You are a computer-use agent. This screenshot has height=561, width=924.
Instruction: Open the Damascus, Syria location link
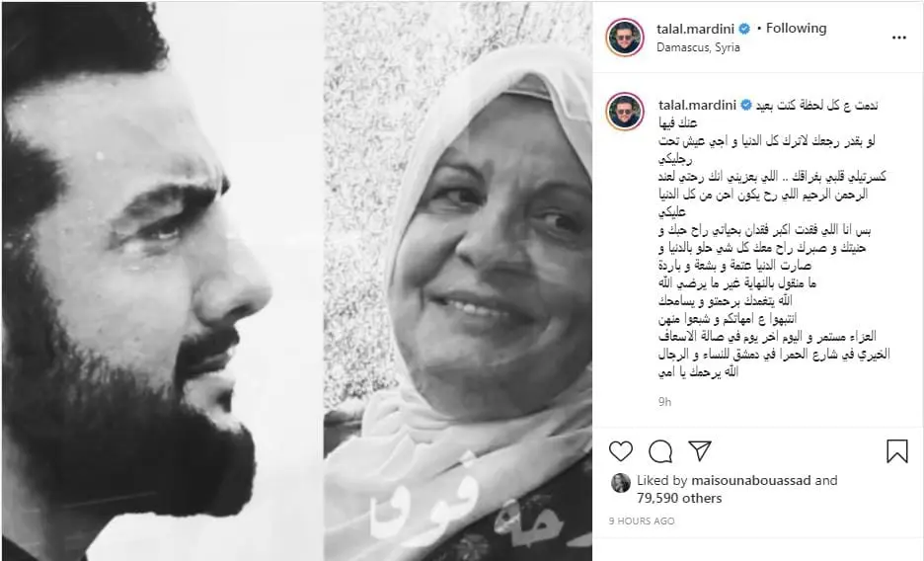pos(698,47)
